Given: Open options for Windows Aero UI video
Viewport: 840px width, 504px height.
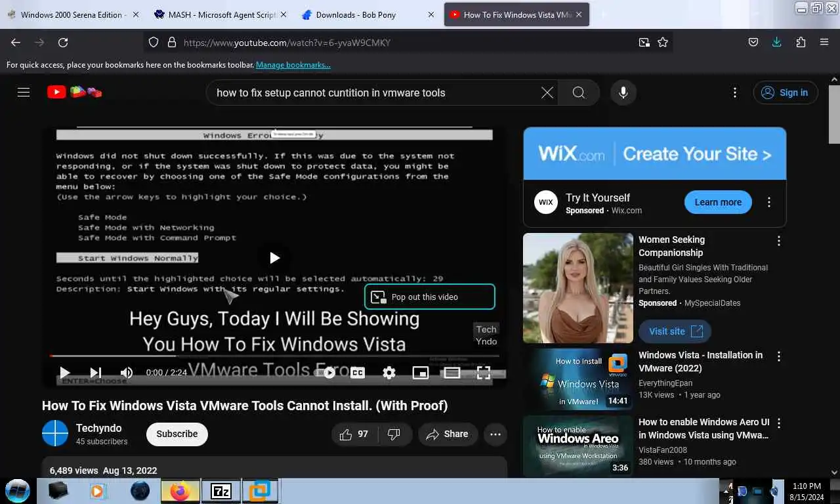Looking at the screenshot, I should click(779, 423).
